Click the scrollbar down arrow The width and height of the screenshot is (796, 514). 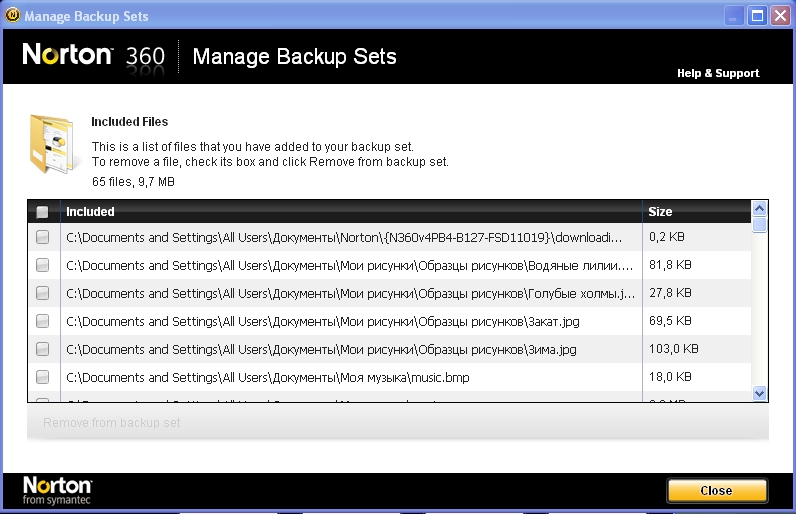click(x=759, y=393)
